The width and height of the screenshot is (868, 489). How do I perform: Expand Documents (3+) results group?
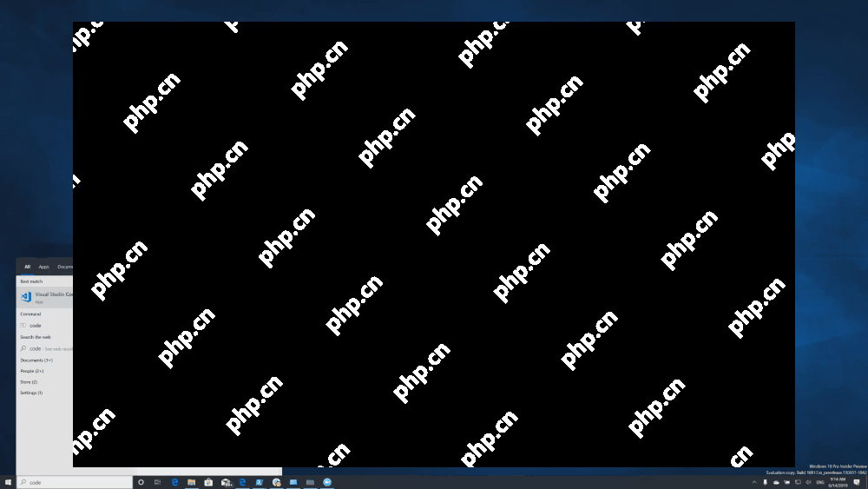(x=36, y=360)
